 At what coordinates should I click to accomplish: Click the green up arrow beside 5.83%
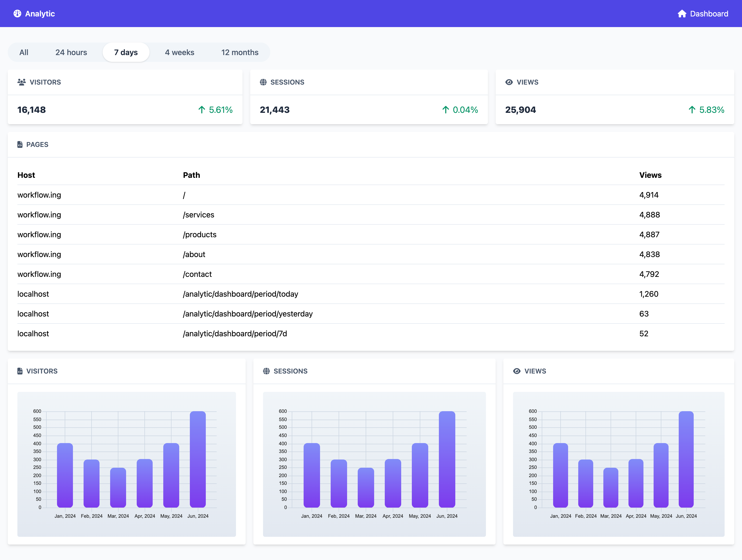point(692,110)
